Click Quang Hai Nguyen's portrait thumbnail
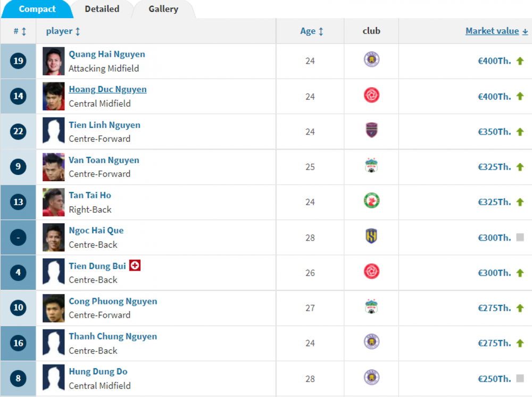The image size is (532, 397). [x=54, y=61]
